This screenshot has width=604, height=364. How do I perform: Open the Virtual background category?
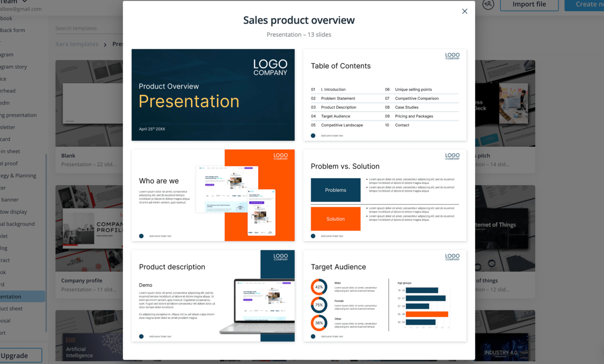point(18,224)
